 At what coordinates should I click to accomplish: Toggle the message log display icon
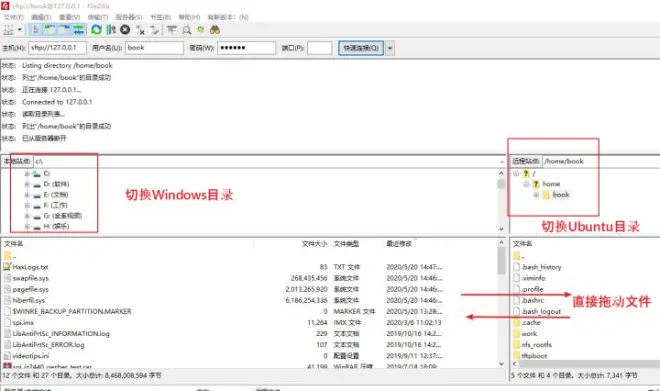coord(36,30)
